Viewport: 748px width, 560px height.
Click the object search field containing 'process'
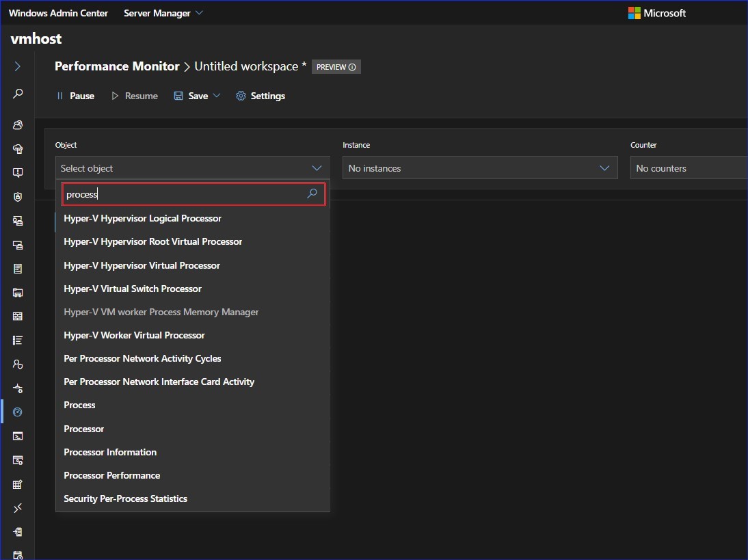(193, 194)
